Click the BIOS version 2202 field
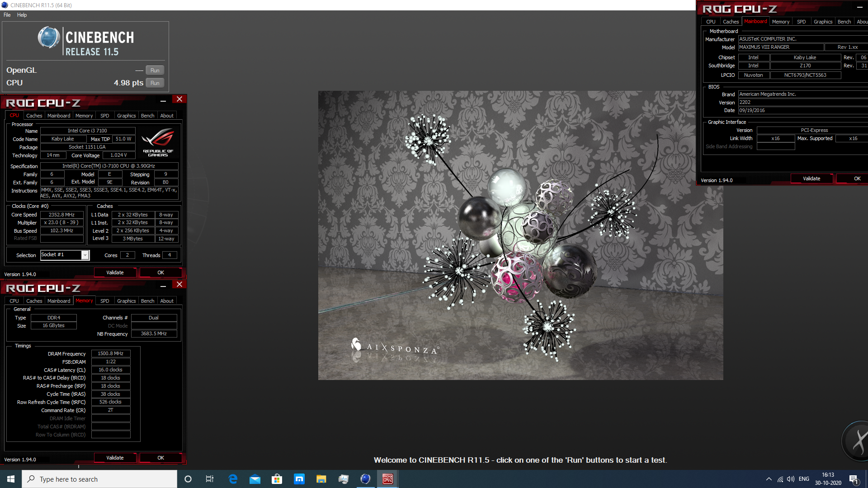Screen dimensions: 868x488 [x=803, y=102]
